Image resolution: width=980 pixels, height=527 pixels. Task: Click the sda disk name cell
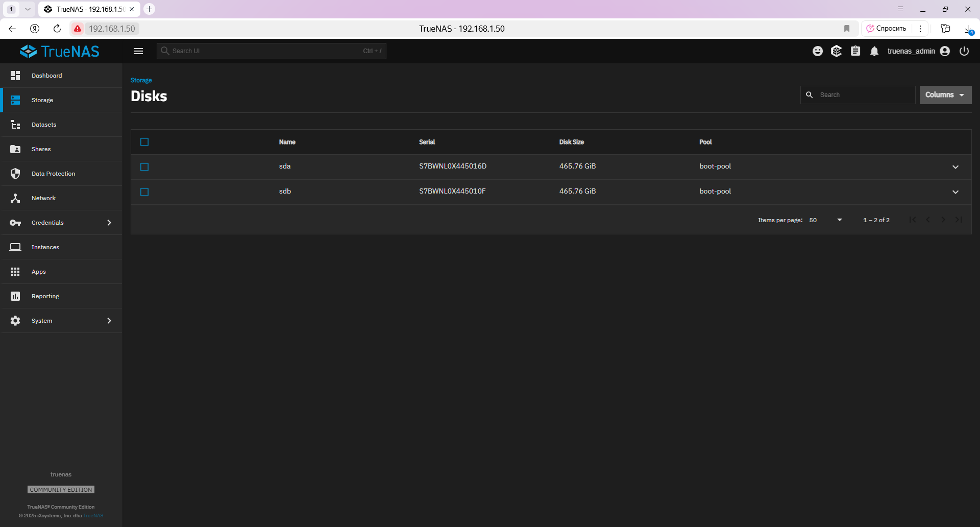tap(285, 166)
